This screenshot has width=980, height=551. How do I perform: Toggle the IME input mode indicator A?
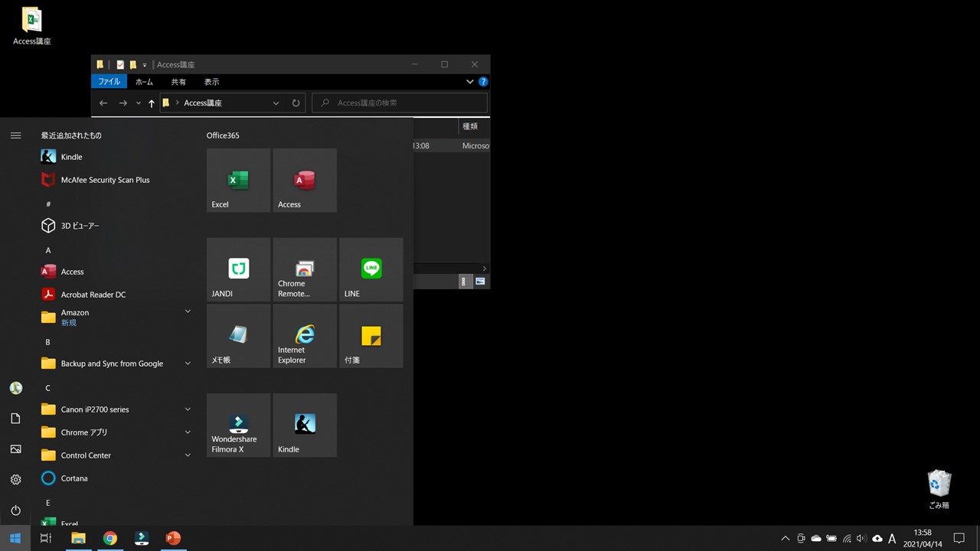coord(892,539)
